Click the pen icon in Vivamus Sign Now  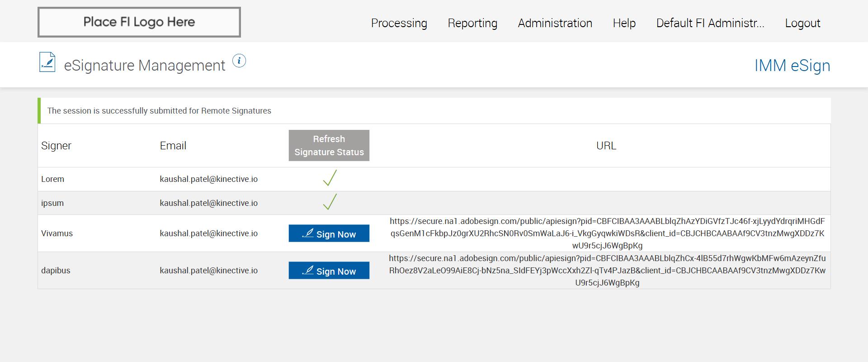tap(308, 233)
